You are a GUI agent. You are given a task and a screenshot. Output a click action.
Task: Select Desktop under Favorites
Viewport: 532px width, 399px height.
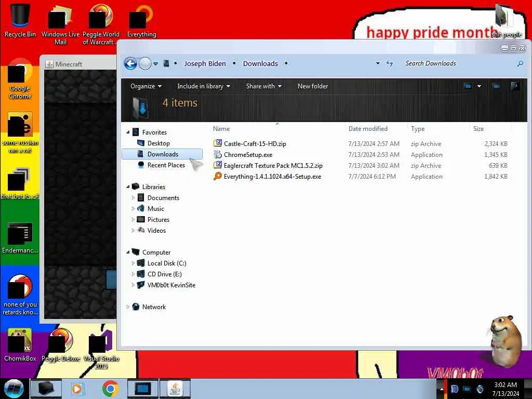[x=158, y=143]
